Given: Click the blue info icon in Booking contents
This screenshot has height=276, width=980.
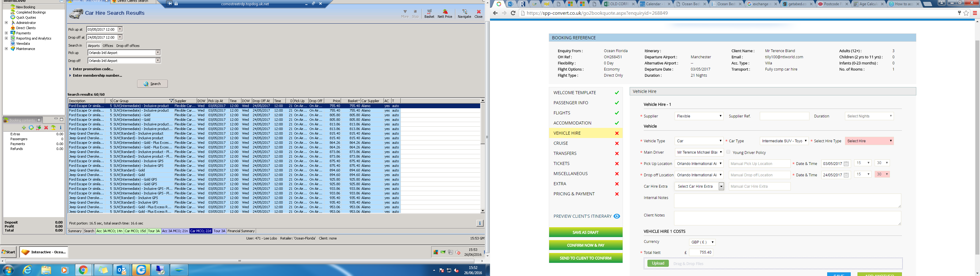Looking at the screenshot, I should click(61, 128).
